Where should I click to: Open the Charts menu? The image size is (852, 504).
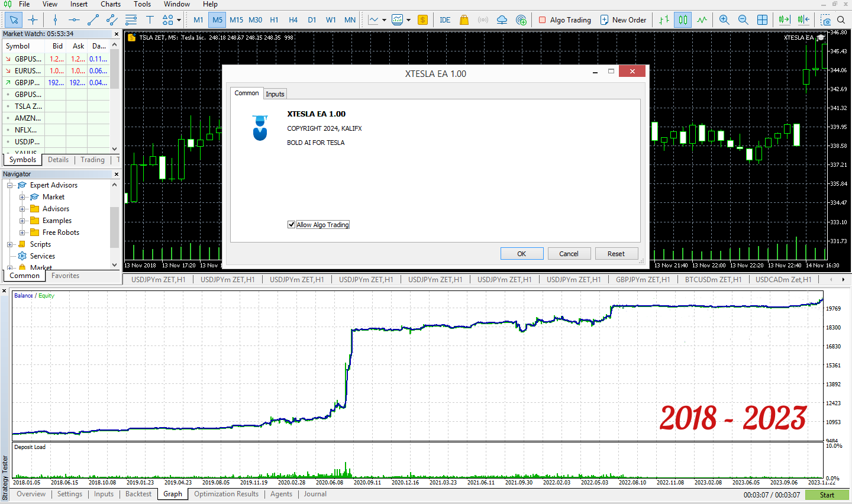pos(110,4)
